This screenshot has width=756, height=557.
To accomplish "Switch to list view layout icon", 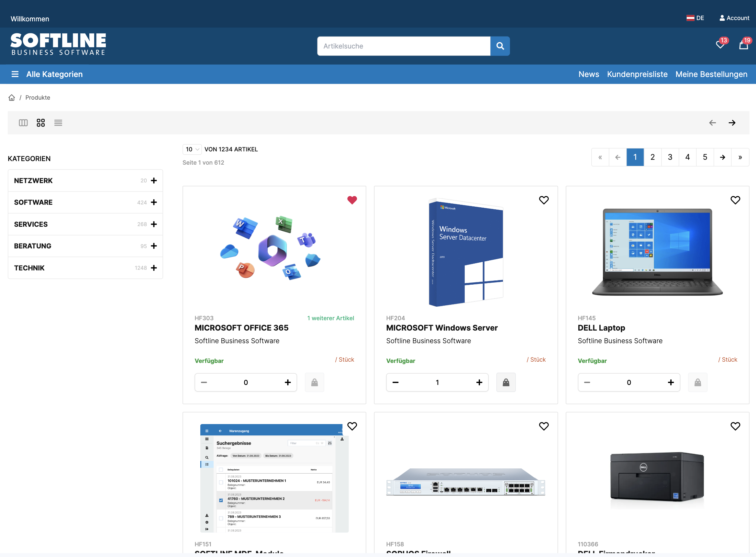I will [58, 123].
